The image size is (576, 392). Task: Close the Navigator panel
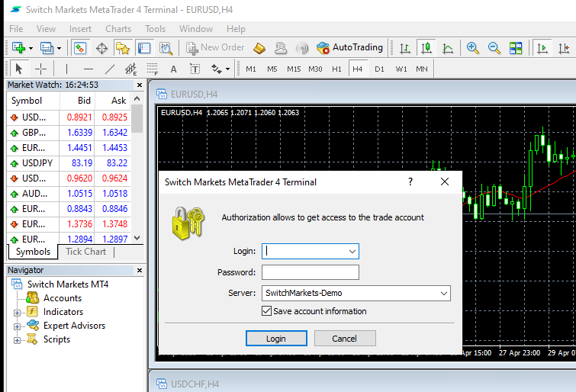pyautogui.click(x=140, y=271)
